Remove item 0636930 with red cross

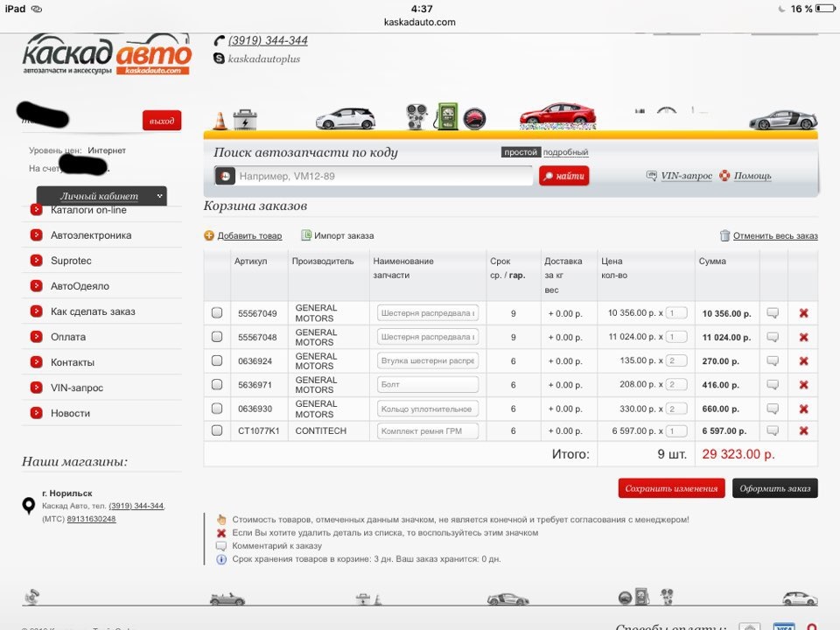[x=803, y=409]
